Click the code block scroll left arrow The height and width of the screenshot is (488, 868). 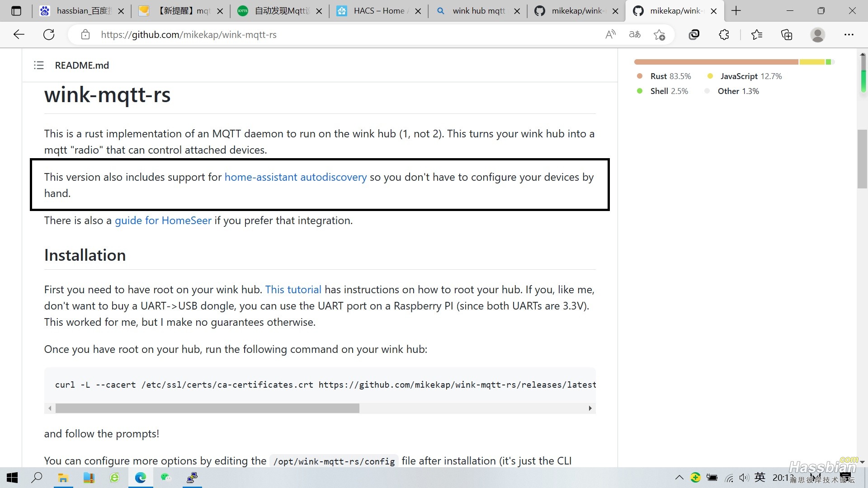pyautogui.click(x=50, y=408)
